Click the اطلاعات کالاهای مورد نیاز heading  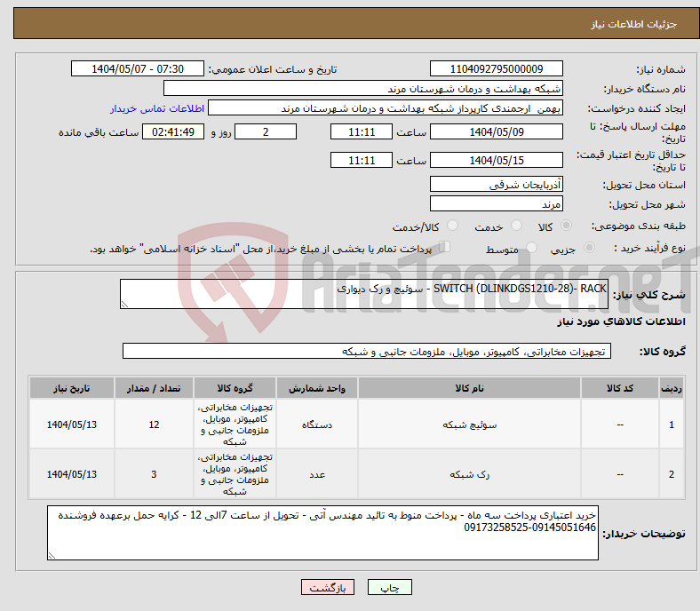(x=621, y=321)
